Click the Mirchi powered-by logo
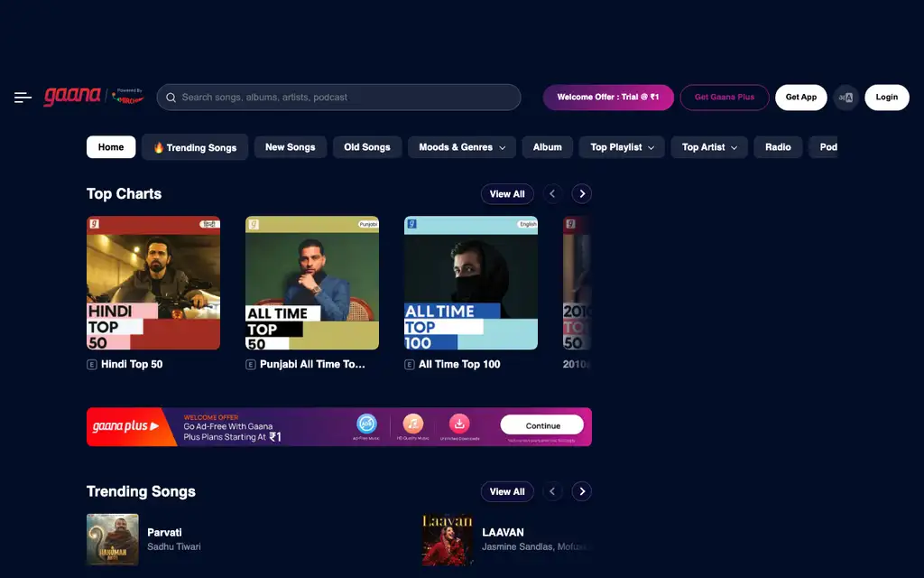 coord(128,97)
